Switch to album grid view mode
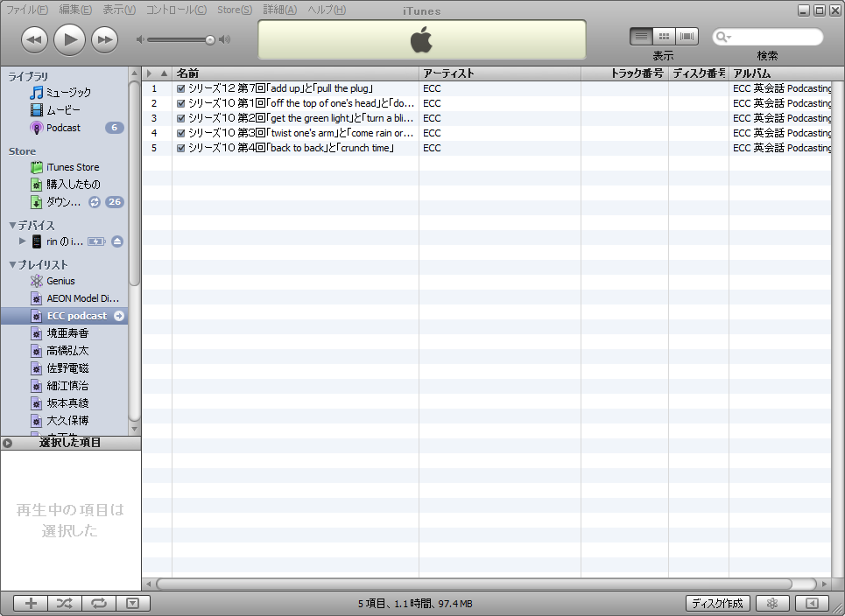Image resolution: width=845 pixels, height=616 pixels. tap(664, 37)
